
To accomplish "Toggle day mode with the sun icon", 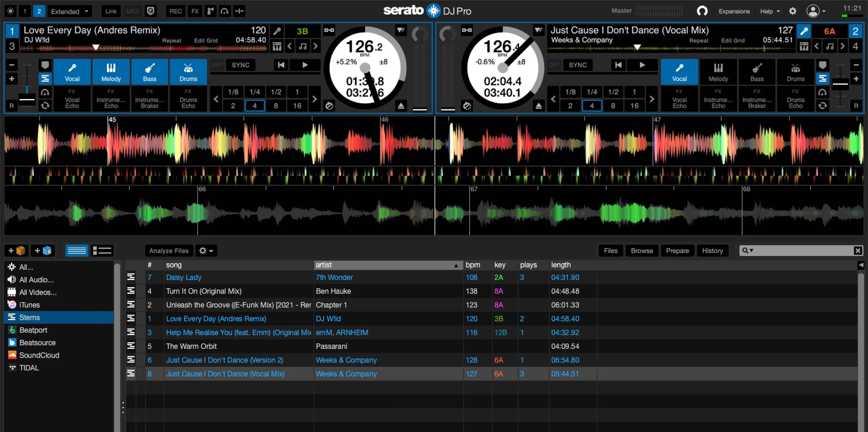I will point(9,11).
